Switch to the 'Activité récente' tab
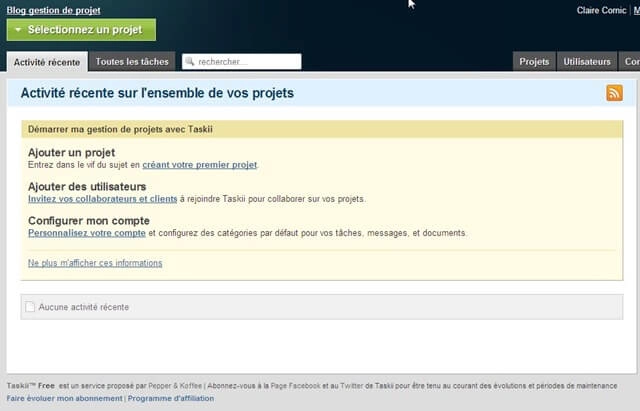 tap(47, 62)
